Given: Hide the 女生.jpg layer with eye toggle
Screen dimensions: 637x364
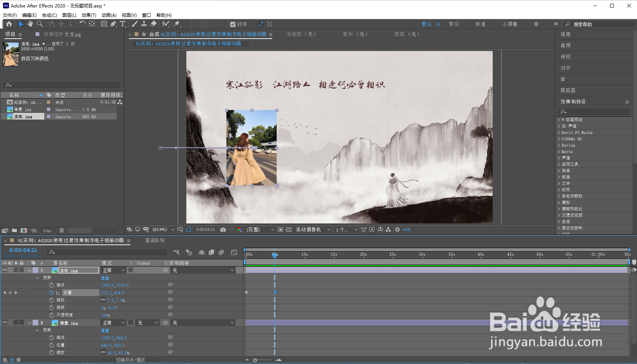Looking at the screenshot, I should pos(5,270).
